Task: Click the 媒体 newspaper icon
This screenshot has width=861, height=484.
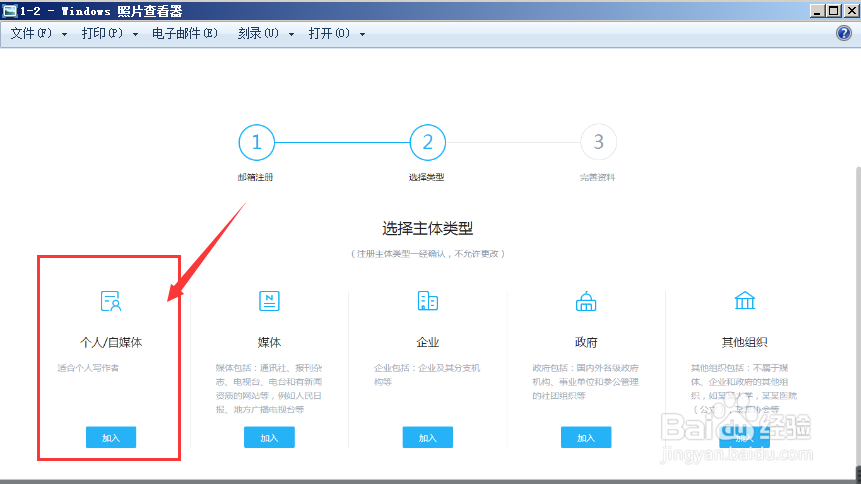Action: 269,301
